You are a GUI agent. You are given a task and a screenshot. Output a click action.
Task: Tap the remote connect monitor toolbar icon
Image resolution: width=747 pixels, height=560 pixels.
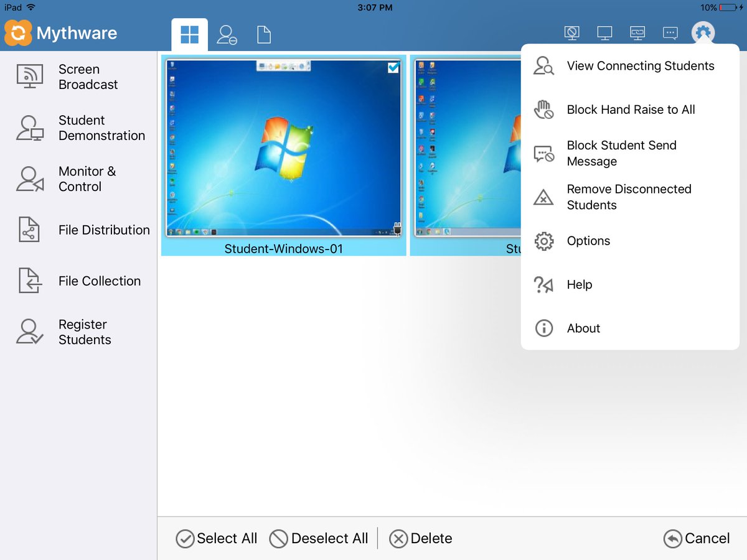pos(637,33)
